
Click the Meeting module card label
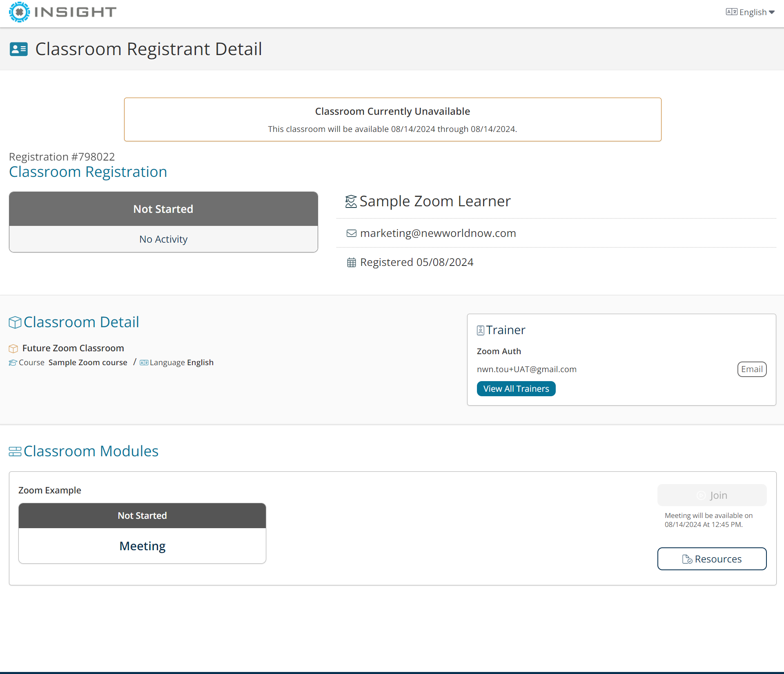[142, 546]
